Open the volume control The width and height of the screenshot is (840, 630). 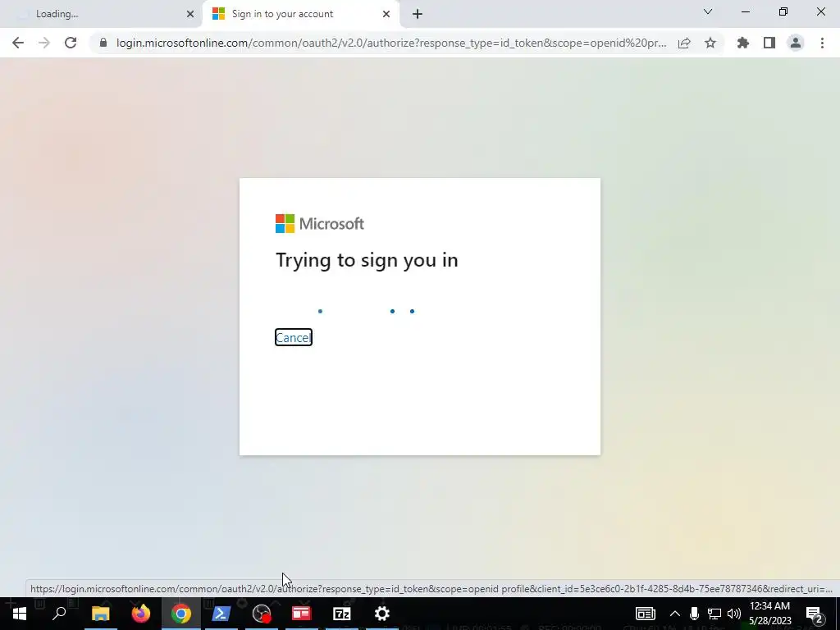pos(734,614)
